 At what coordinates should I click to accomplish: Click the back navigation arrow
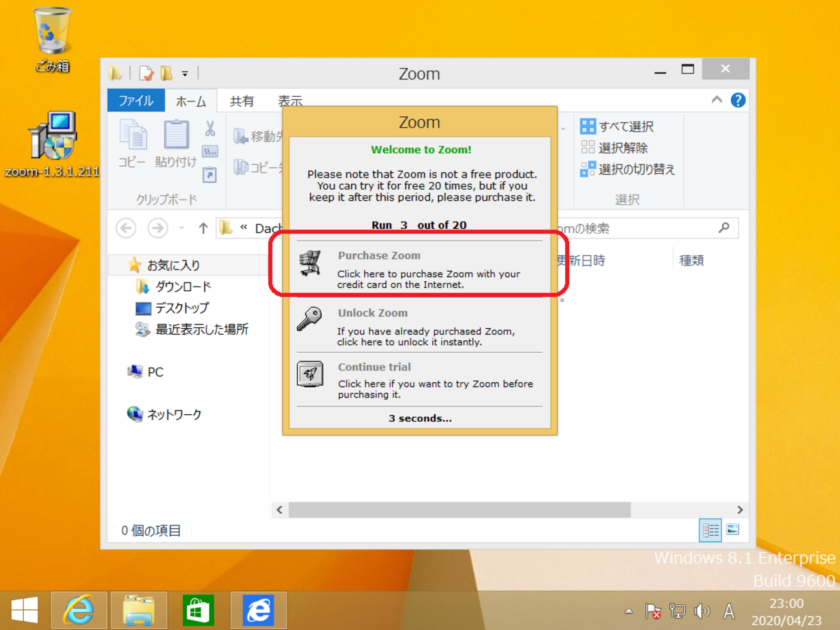[127, 228]
